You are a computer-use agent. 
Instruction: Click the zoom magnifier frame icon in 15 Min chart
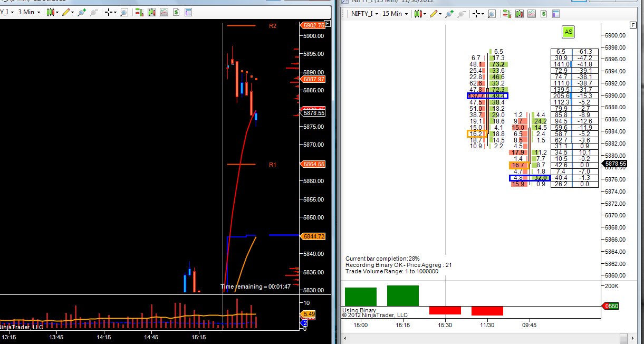[x=492, y=14]
